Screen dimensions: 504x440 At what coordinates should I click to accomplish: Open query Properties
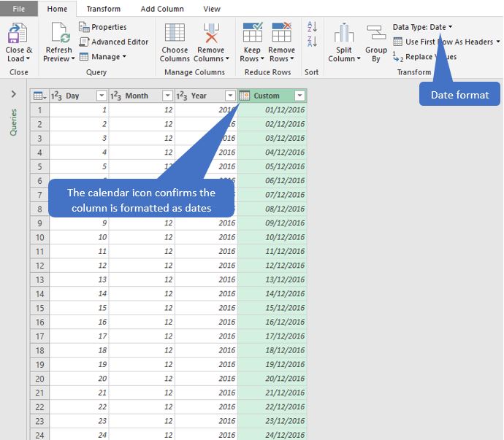point(103,27)
